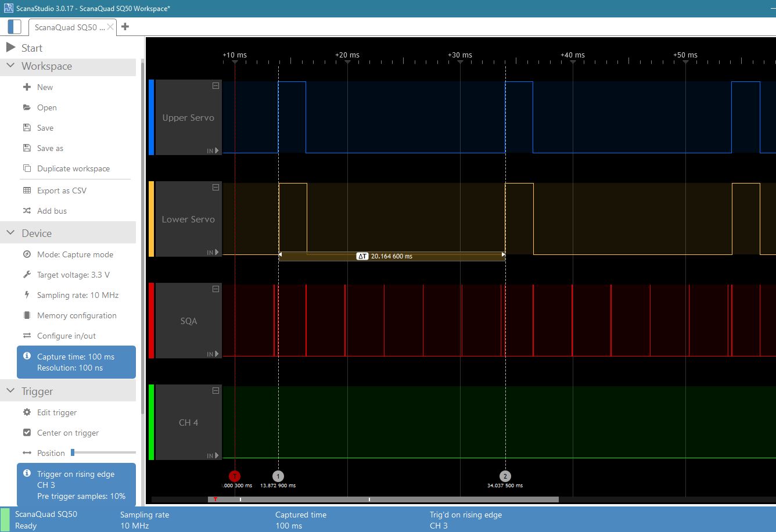Click the Start capture button label
This screenshot has width=776, height=532.
click(x=32, y=48)
